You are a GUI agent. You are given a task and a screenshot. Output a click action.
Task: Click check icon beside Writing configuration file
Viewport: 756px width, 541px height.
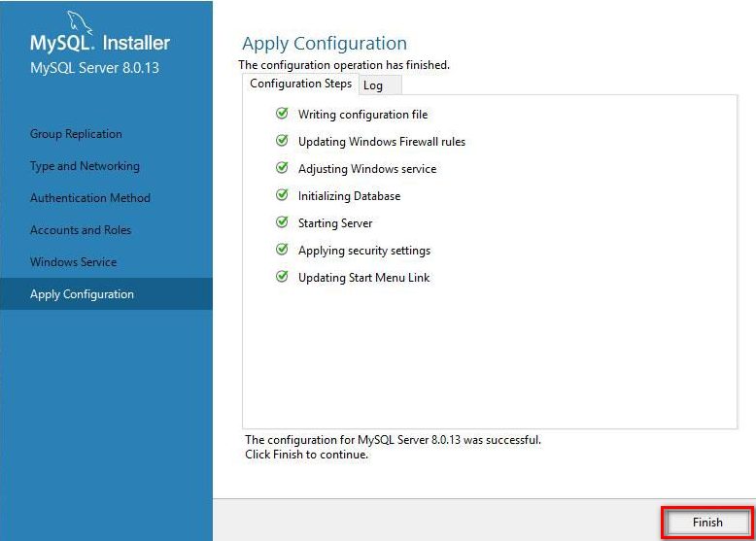282,114
